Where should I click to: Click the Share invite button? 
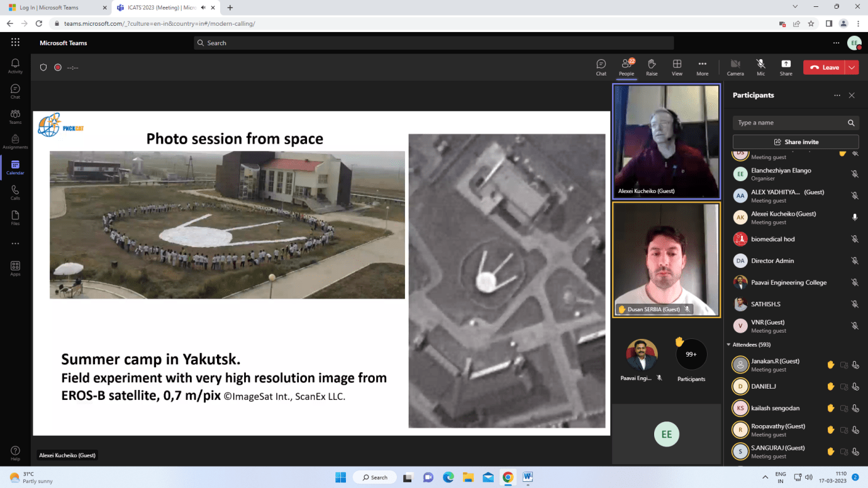coord(795,142)
